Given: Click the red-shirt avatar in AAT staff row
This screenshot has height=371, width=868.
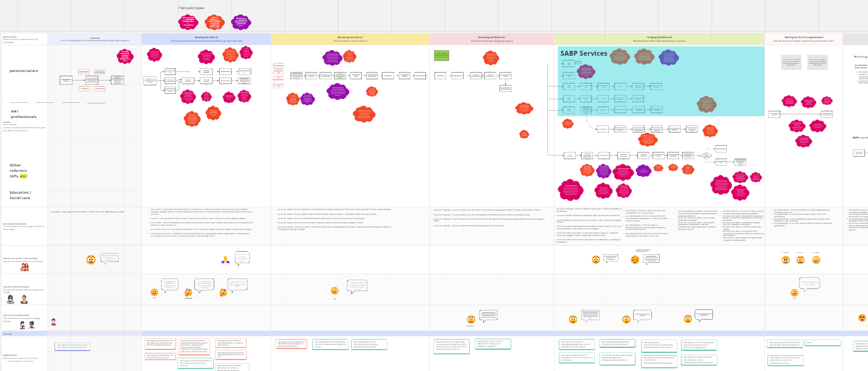Looking at the screenshot, I should click(53, 321).
